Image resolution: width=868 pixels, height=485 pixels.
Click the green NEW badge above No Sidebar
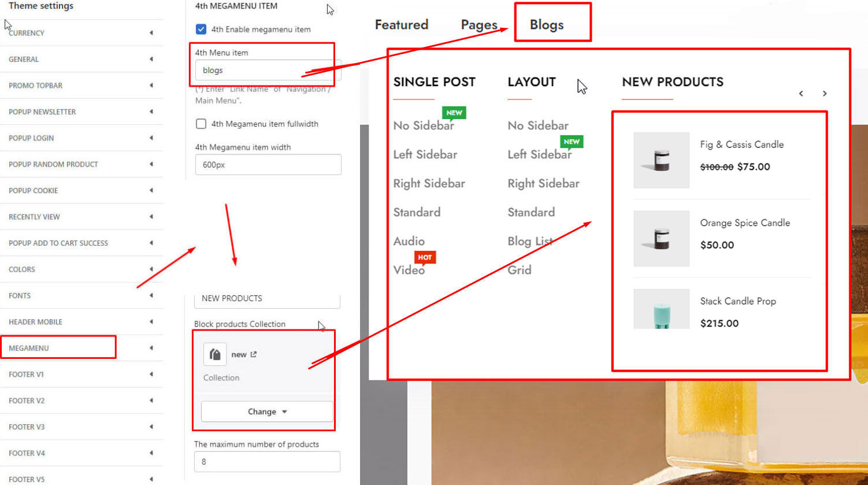tap(454, 113)
